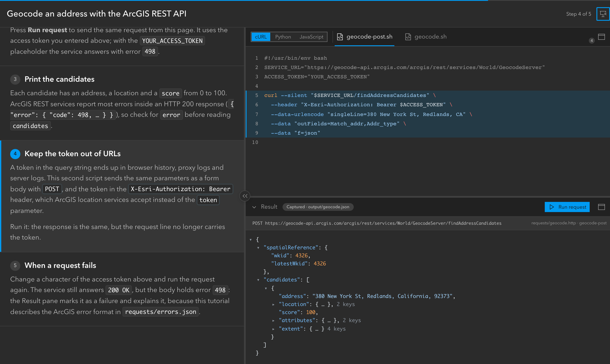Collapse the sidebar with double-chevron button

coord(245,196)
